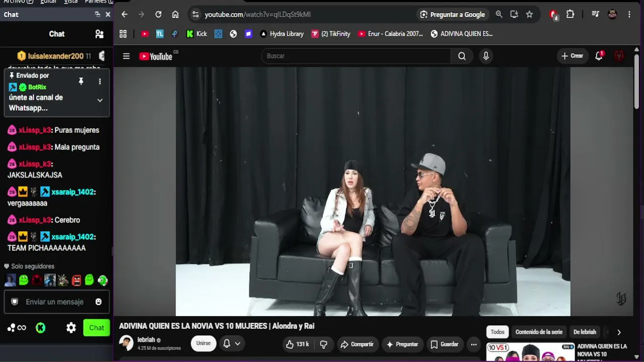
Task: Bookmark this page with the star icon
Action: pos(529,15)
